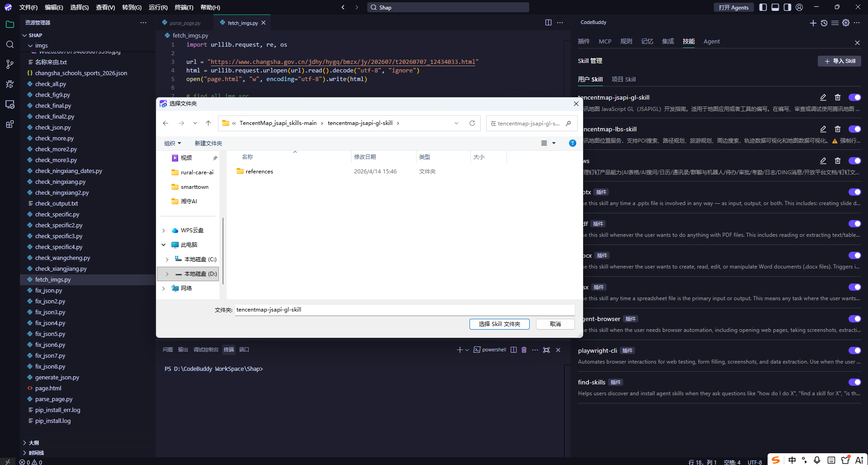Kill terminal with trash icon
The height and width of the screenshot is (465, 868).
click(524, 350)
